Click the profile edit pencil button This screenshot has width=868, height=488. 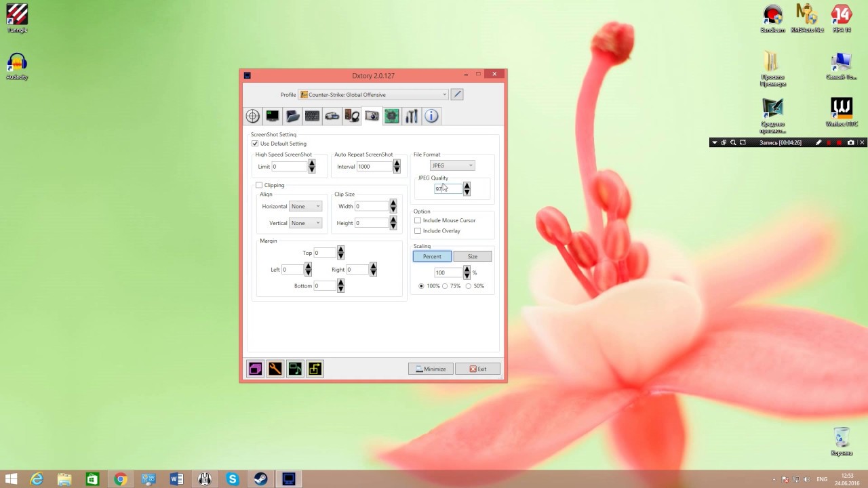[457, 94]
